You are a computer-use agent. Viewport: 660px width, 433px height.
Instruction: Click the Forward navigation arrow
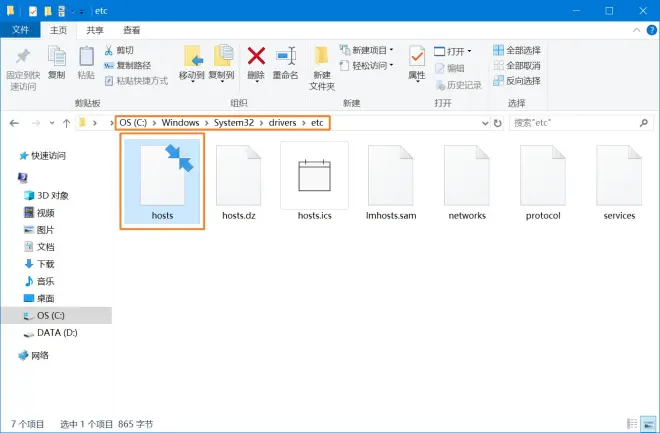point(36,123)
